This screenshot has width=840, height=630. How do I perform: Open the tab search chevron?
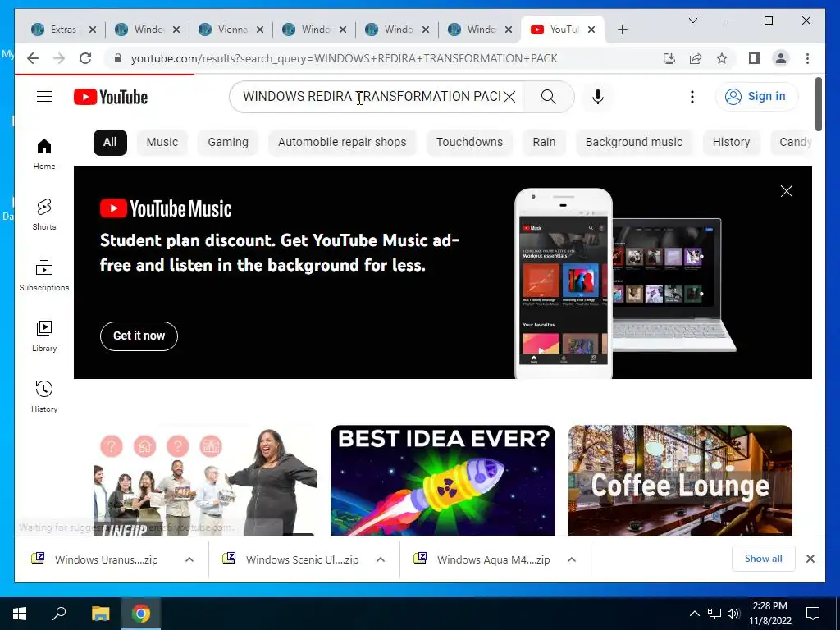pyautogui.click(x=692, y=21)
